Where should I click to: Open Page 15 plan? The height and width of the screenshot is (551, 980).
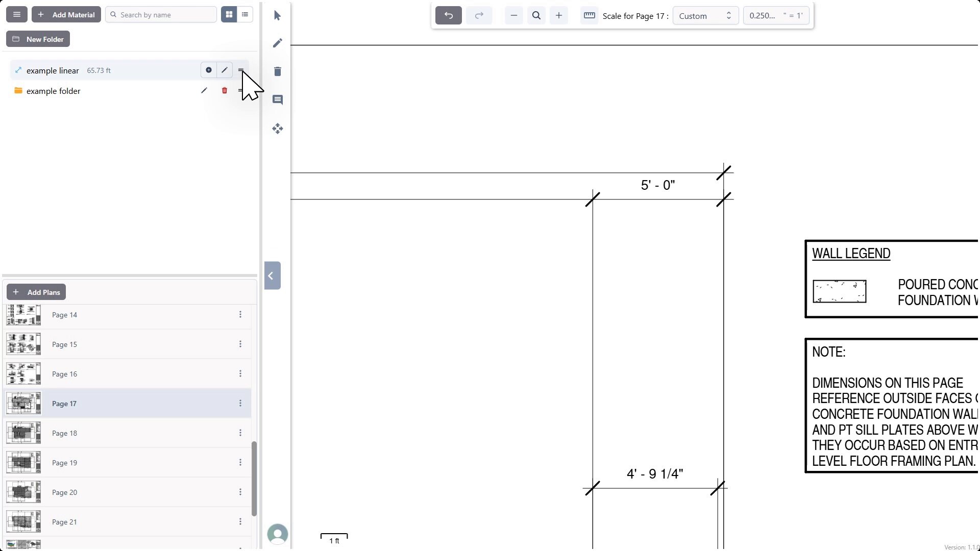tap(128, 344)
